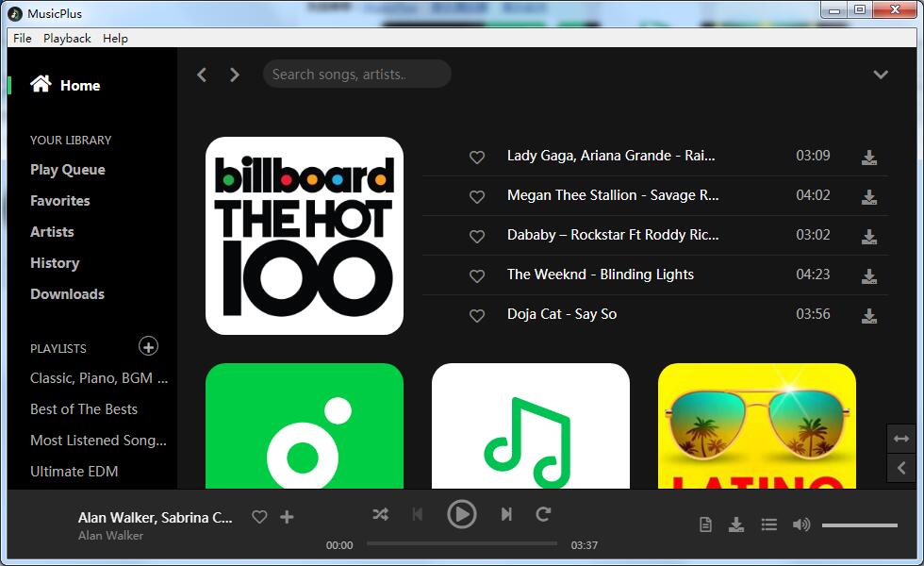
Task: Go to Favorites in the library
Action: pos(60,201)
